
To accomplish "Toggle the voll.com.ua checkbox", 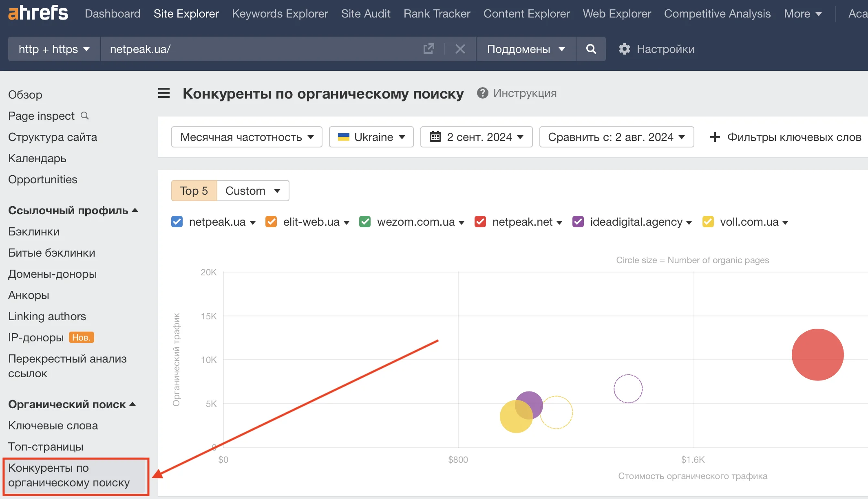I will [x=708, y=222].
